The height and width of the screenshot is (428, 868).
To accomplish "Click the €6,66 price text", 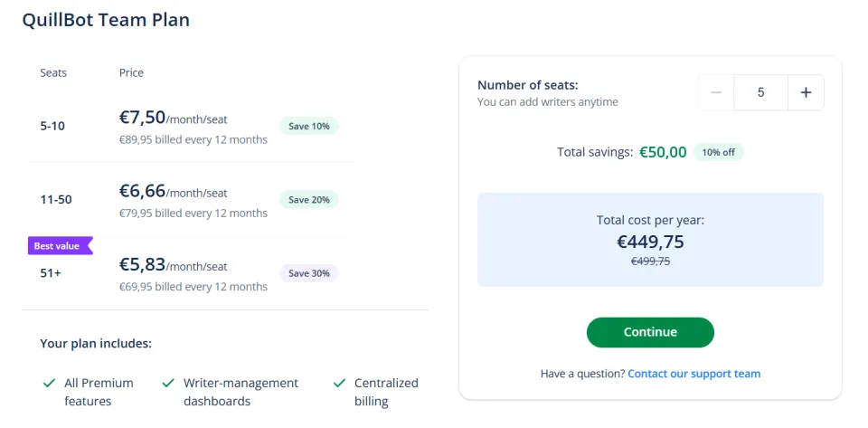I will click(142, 191).
